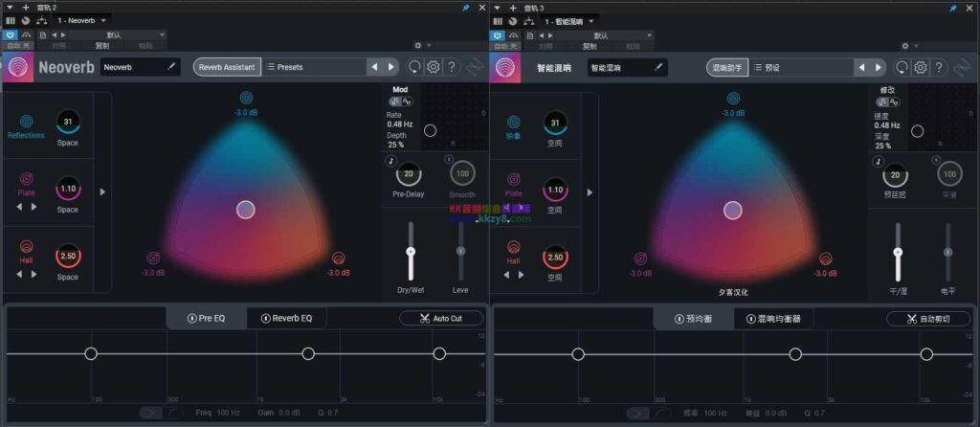Switch to the 混响均衡器 tab
The width and height of the screenshot is (980, 427).
pyautogui.click(x=773, y=319)
